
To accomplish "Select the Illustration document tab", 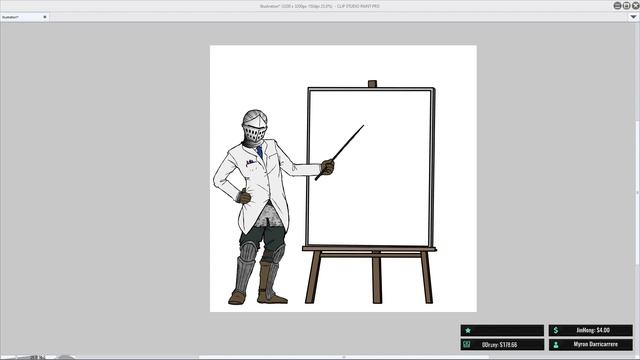I will pyautogui.click(x=24, y=17).
